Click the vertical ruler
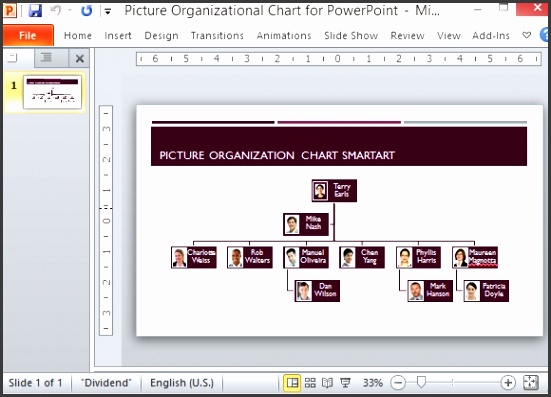Screen dimensions: 551x397 [x=106, y=220]
